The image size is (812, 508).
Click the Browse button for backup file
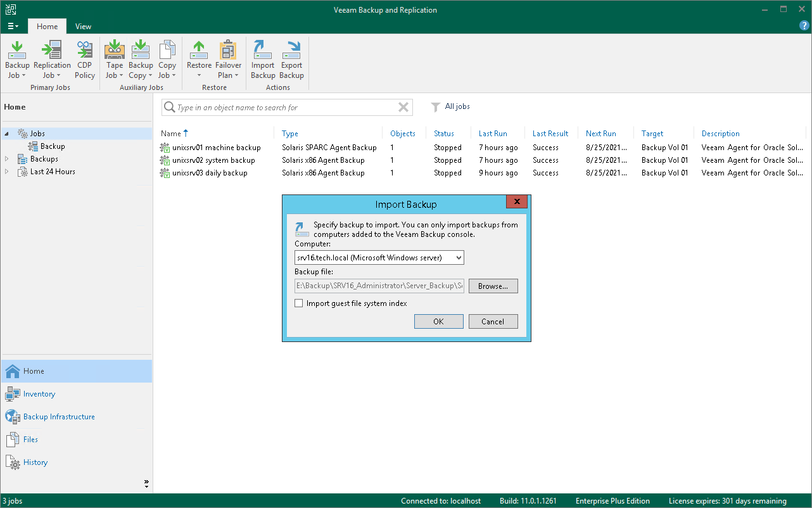[x=493, y=286]
